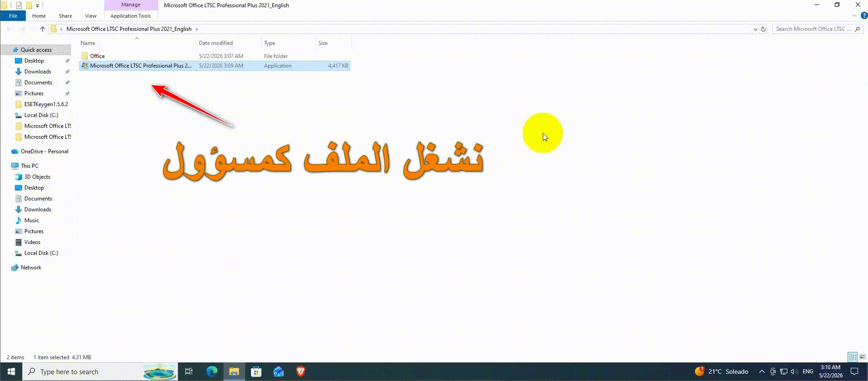The image size is (868, 381).
Task: Launch Microsoft Edge from taskbar
Action: [x=212, y=371]
